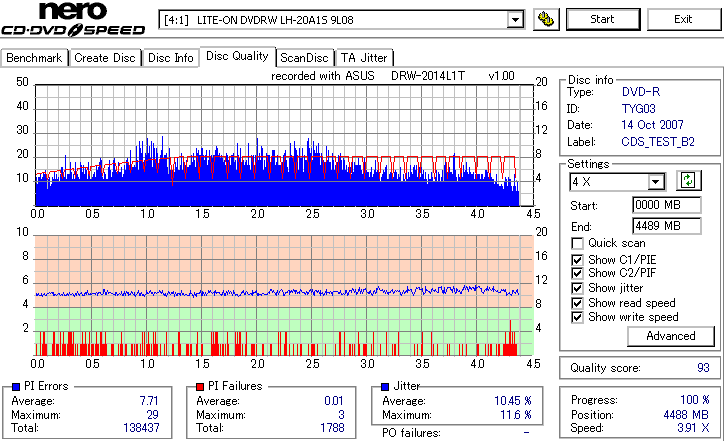Screen dimensions: 724x441
Task: Click the Quality score value 93
Action: pos(703,368)
